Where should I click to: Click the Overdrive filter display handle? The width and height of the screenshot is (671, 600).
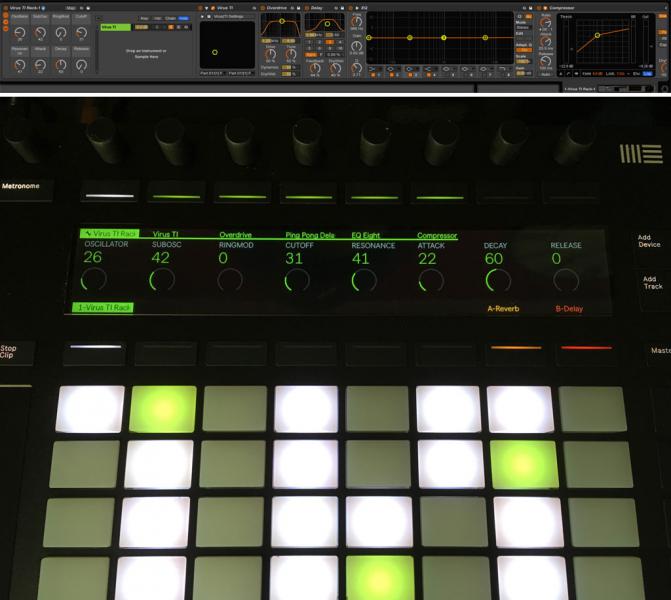[x=282, y=21]
